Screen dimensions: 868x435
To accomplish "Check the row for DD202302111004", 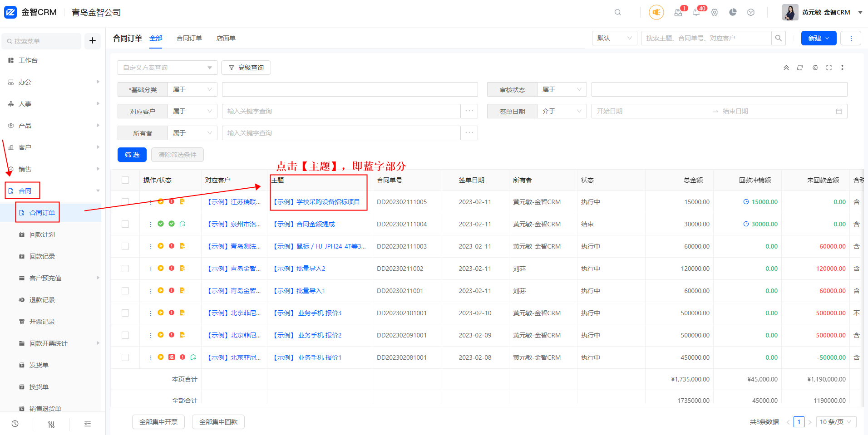I will pos(125,224).
